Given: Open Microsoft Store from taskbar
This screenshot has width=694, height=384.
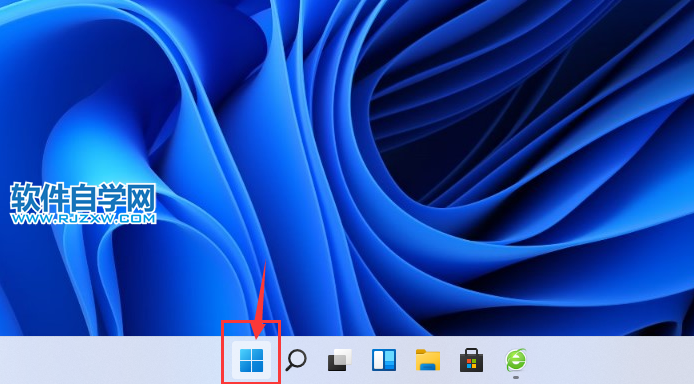Looking at the screenshot, I should (x=472, y=360).
